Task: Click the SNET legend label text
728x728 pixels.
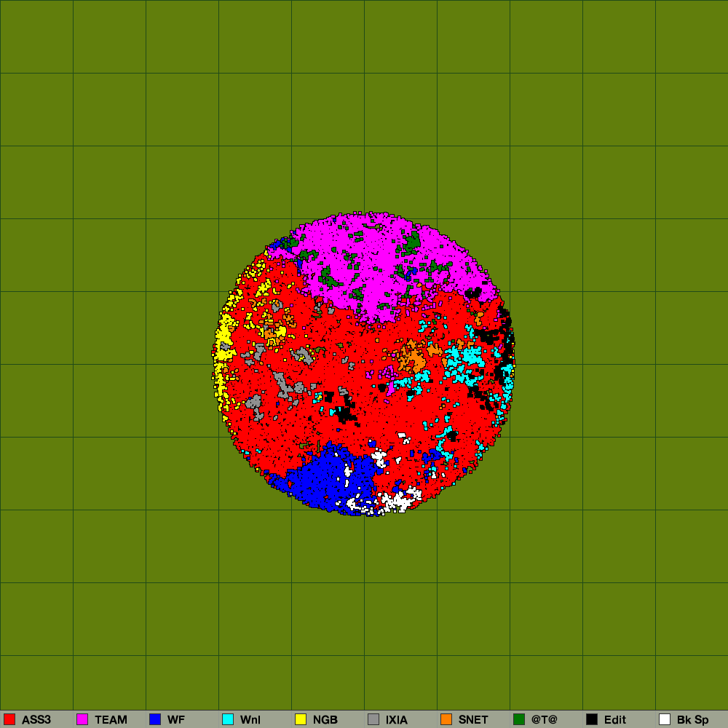Action: (473, 720)
